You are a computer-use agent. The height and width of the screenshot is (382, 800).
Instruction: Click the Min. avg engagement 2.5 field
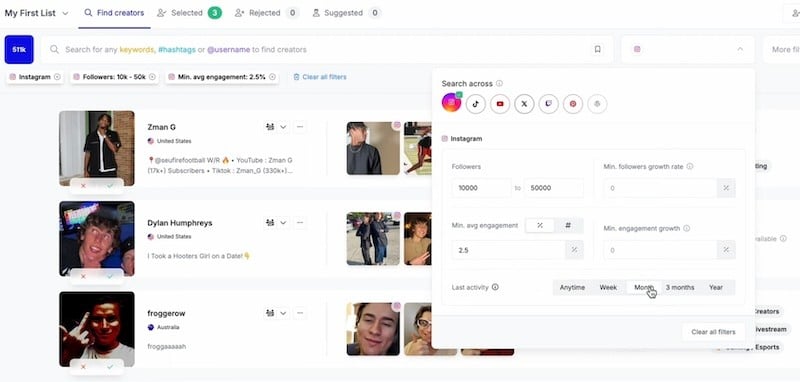(508, 250)
